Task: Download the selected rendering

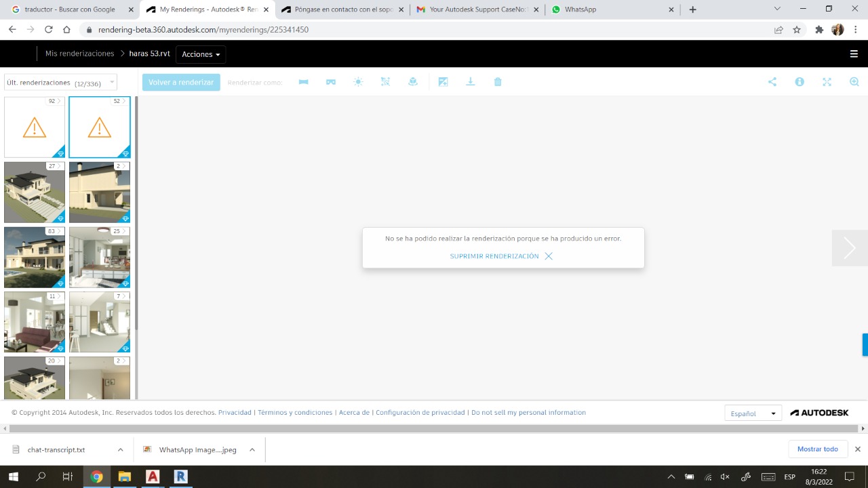Action: click(471, 82)
